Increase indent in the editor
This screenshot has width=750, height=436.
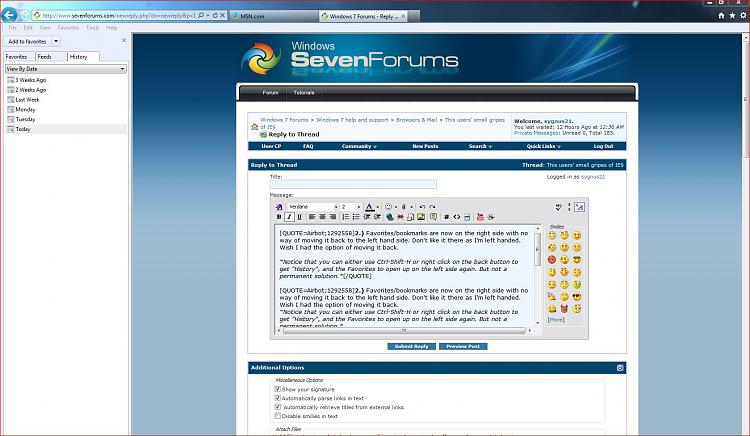point(377,217)
